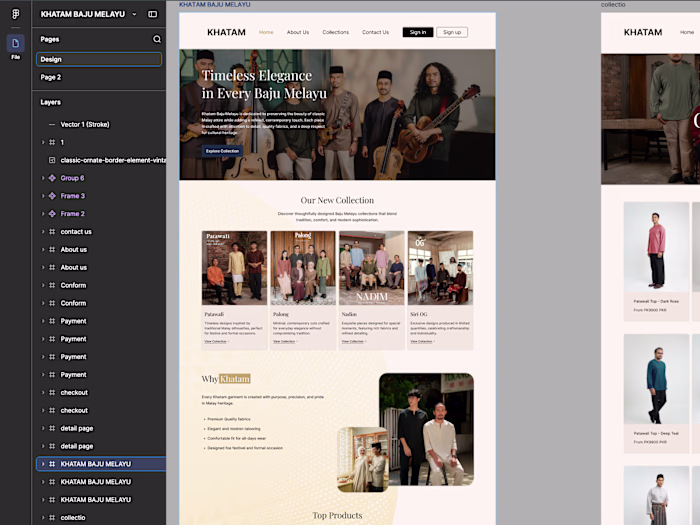Click the collectio frame label on canvas
Viewport: 700px width, 525px height.
click(613, 4)
